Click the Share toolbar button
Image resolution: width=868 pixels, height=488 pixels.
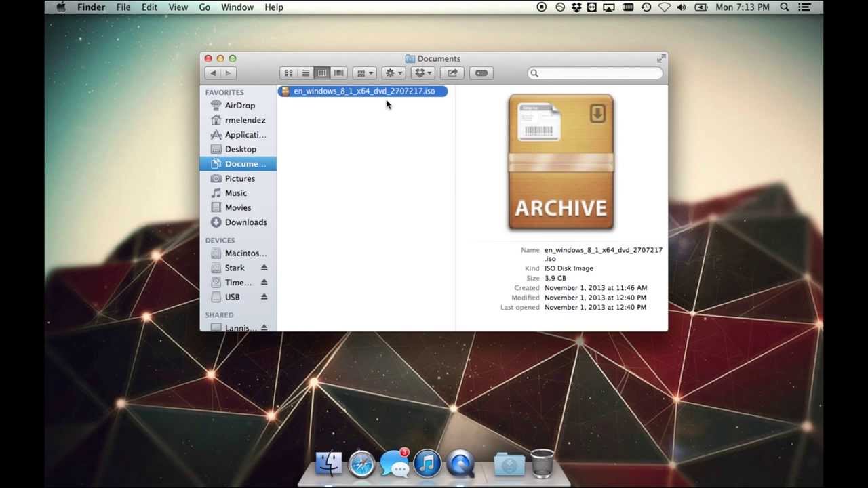(452, 73)
